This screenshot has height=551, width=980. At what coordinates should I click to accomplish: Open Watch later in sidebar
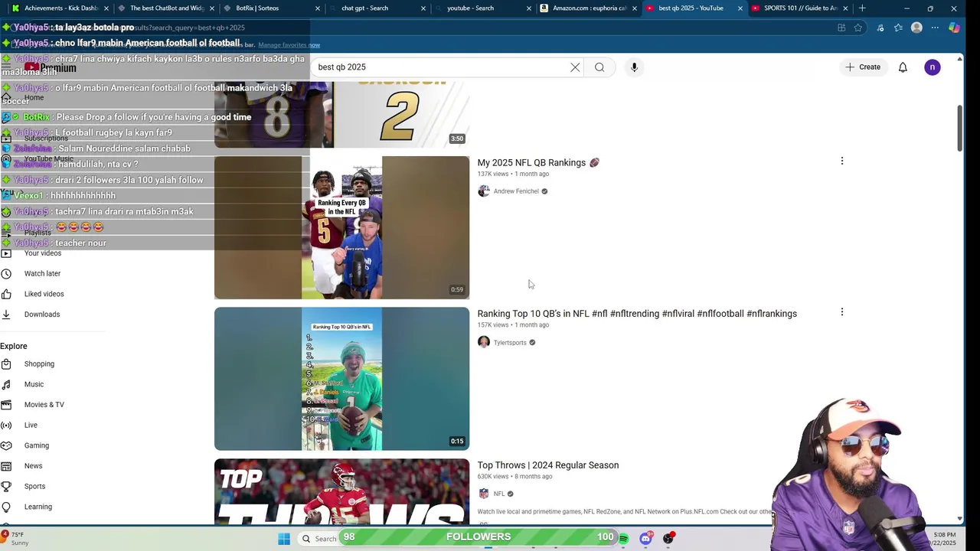click(42, 273)
